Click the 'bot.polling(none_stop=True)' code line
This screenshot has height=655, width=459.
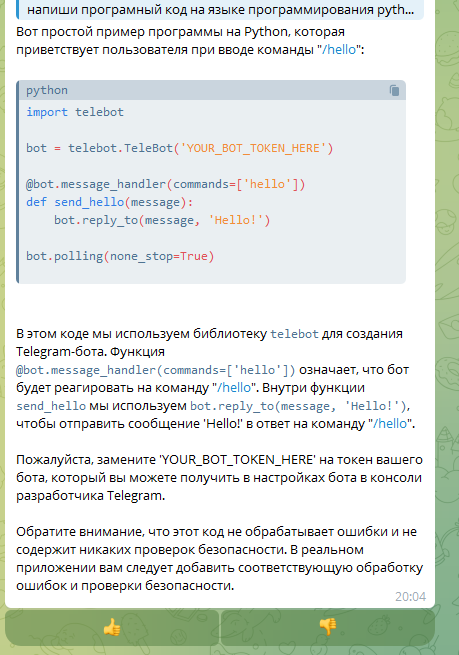[x=120, y=256]
